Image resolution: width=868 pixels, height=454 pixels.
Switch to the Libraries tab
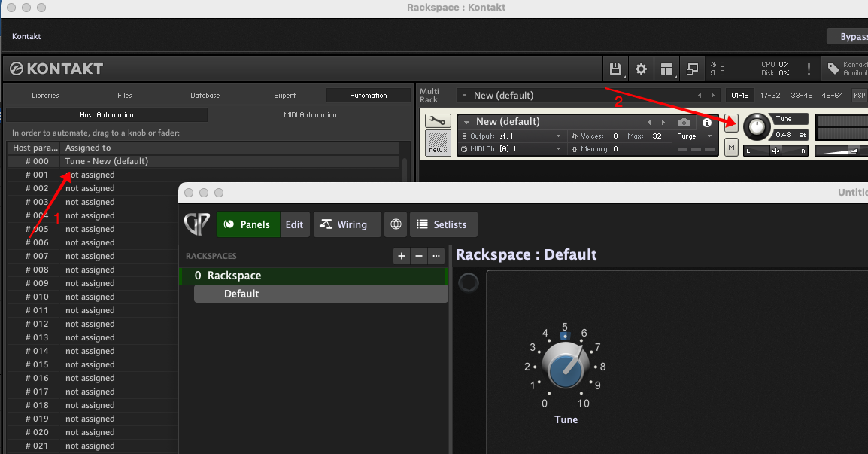coord(45,96)
